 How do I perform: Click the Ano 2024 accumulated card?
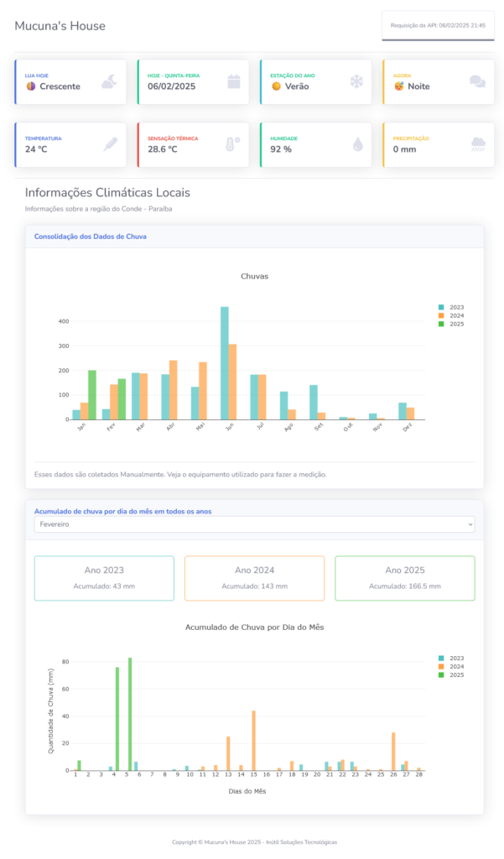coord(254,578)
